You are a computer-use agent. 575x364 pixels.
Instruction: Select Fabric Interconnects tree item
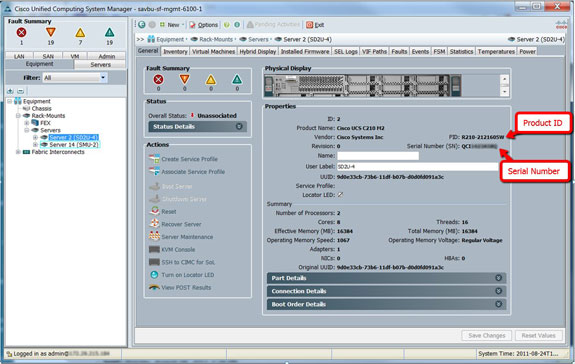(x=58, y=152)
